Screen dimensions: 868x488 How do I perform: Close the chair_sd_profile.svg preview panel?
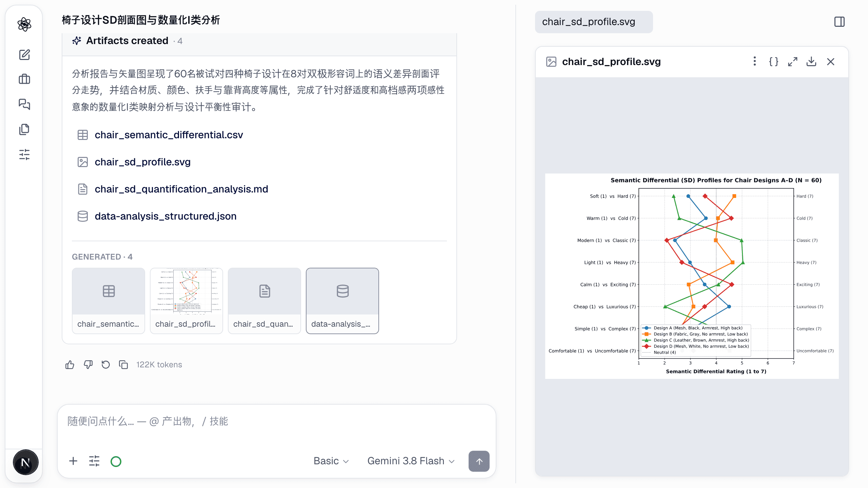[831, 62]
